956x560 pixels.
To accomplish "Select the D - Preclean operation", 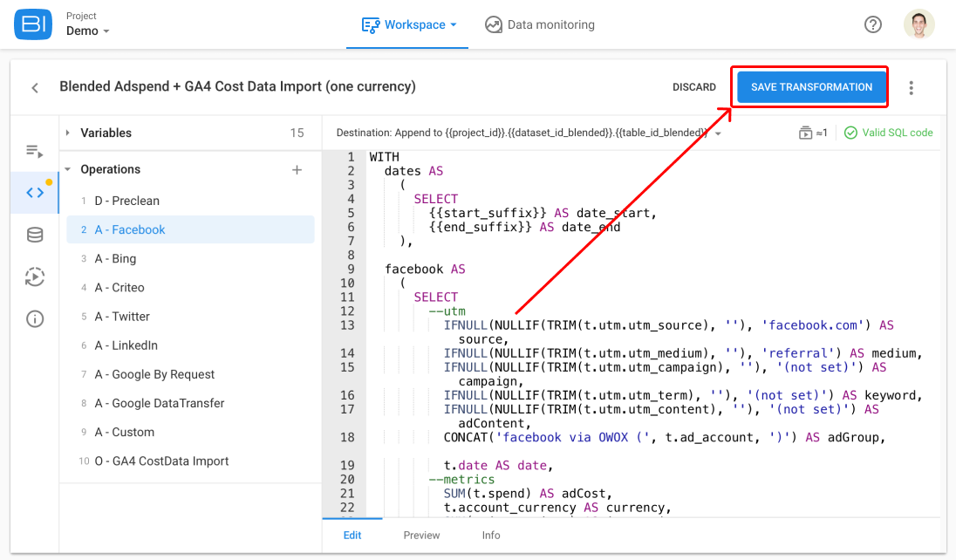I will pyautogui.click(x=190, y=201).
